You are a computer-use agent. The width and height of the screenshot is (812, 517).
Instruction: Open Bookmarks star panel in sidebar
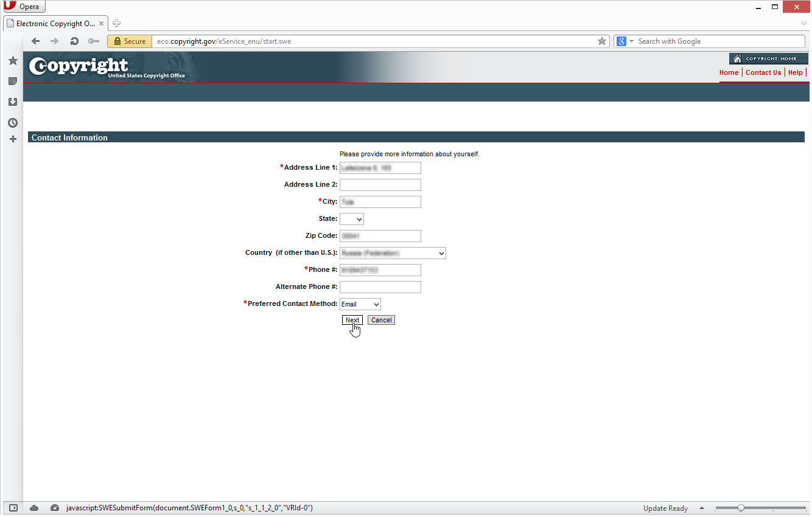13,61
